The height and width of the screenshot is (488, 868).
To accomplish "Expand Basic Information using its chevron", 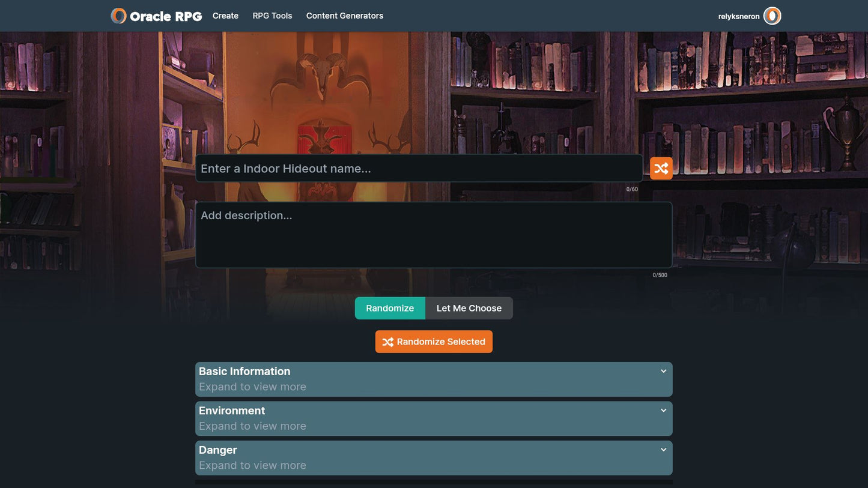I will point(663,372).
